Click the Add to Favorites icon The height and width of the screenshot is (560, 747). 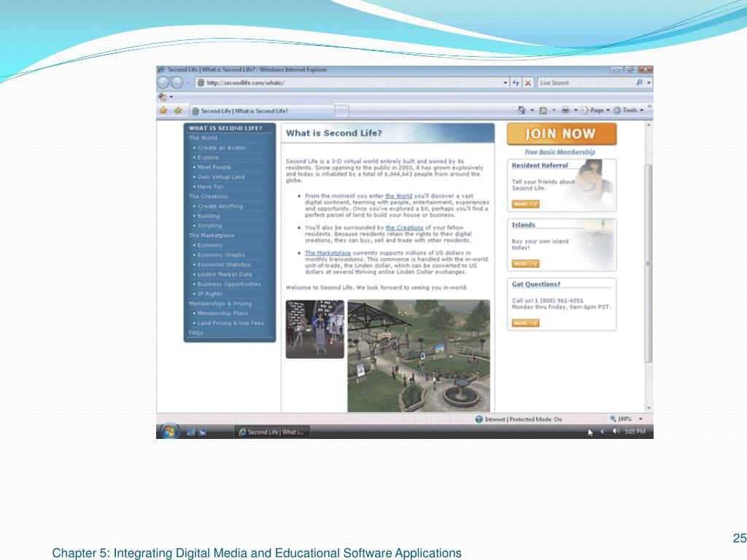click(x=178, y=111)
